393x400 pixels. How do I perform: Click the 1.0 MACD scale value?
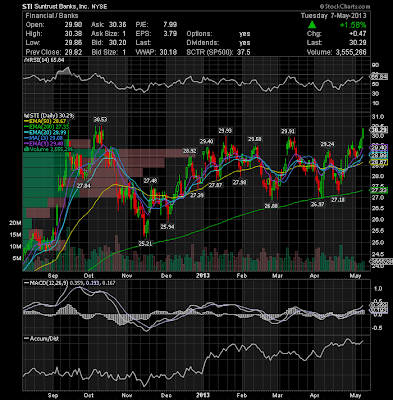(379, 288)
